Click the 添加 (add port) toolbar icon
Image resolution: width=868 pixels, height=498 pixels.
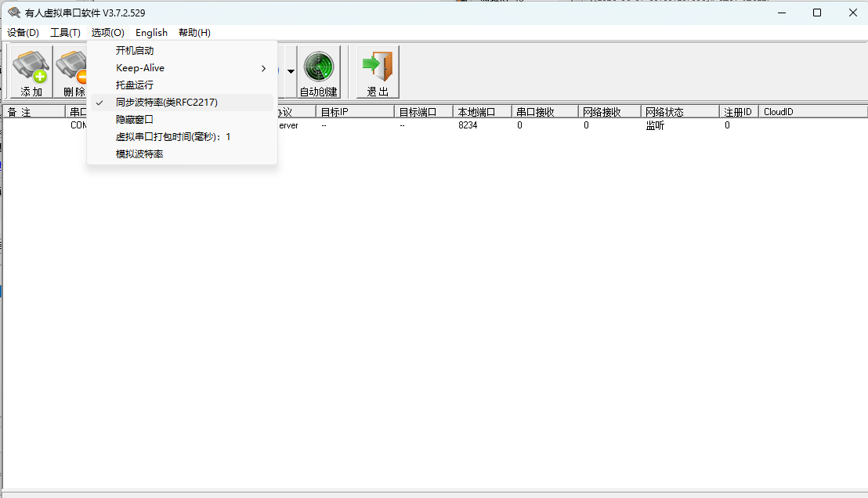[31, 72]
